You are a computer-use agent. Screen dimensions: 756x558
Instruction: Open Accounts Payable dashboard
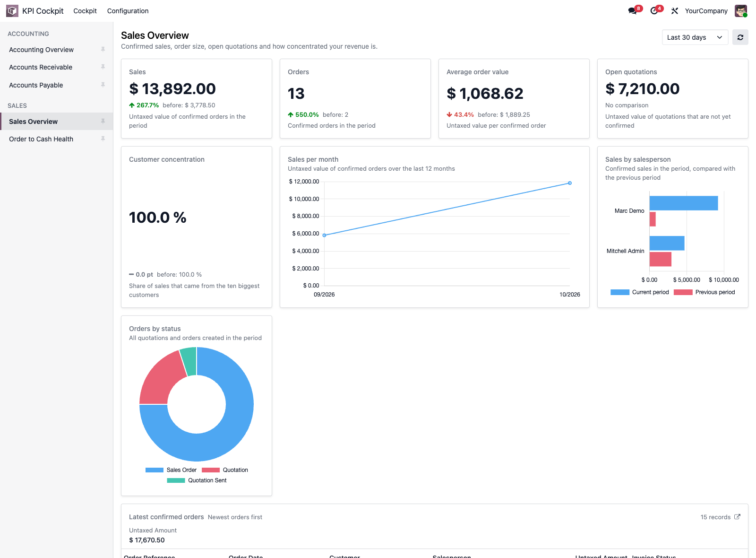36,85
